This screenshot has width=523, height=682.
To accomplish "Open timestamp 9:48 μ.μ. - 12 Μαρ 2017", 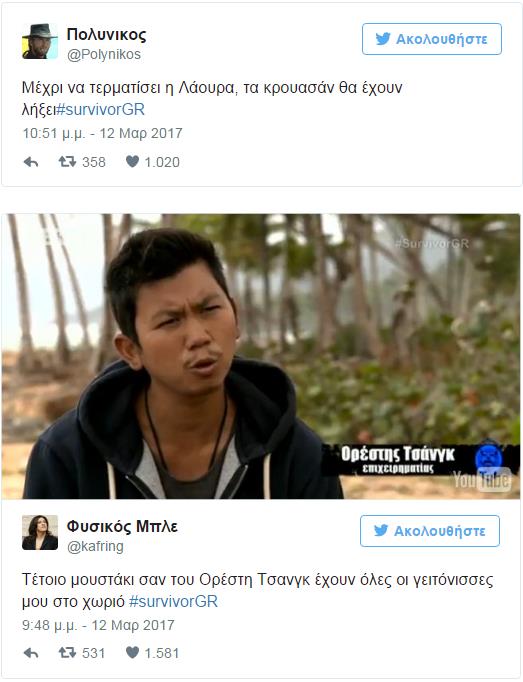I will point(98,625).
